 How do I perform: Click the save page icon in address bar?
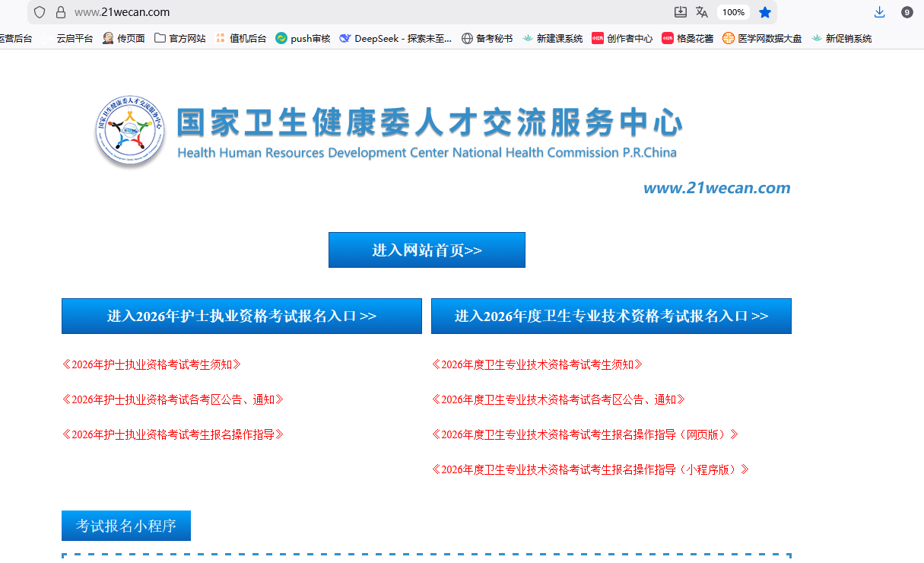[679, 11]
